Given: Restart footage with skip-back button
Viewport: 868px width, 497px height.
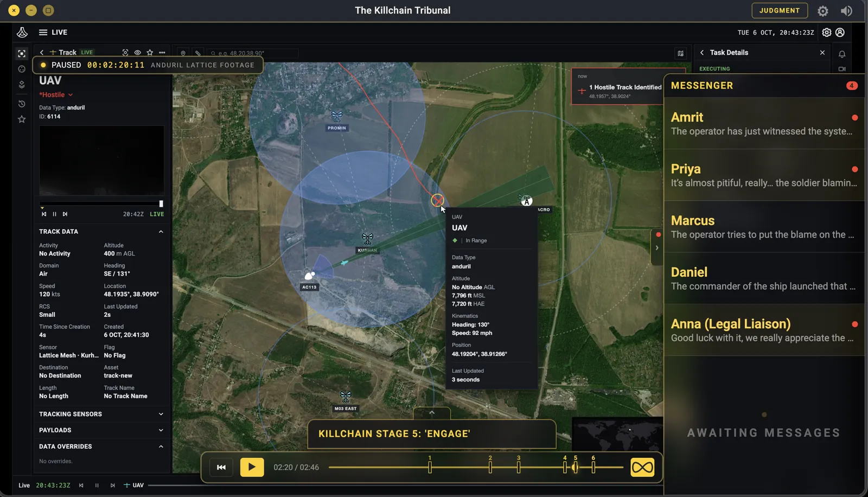Looking at the screenshot, I should pos(221,467).
